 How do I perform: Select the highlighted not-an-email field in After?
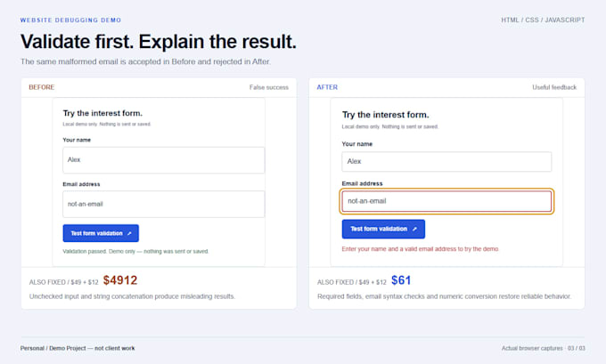(446, 201)
